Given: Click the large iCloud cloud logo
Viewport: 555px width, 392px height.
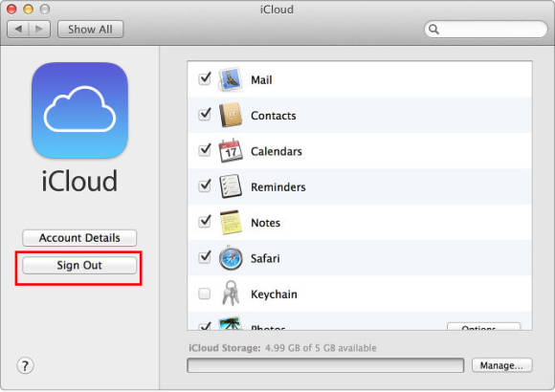Looking at the screenshot, I should coord(79,110).
